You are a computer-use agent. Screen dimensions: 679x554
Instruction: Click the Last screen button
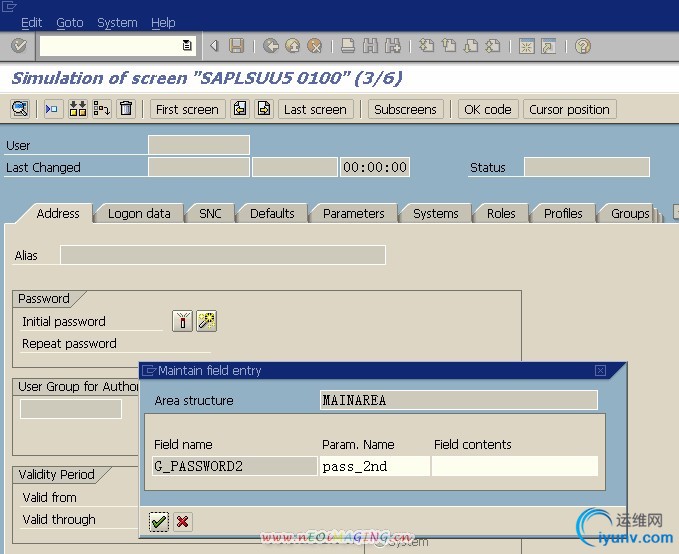tap(315, 109)
